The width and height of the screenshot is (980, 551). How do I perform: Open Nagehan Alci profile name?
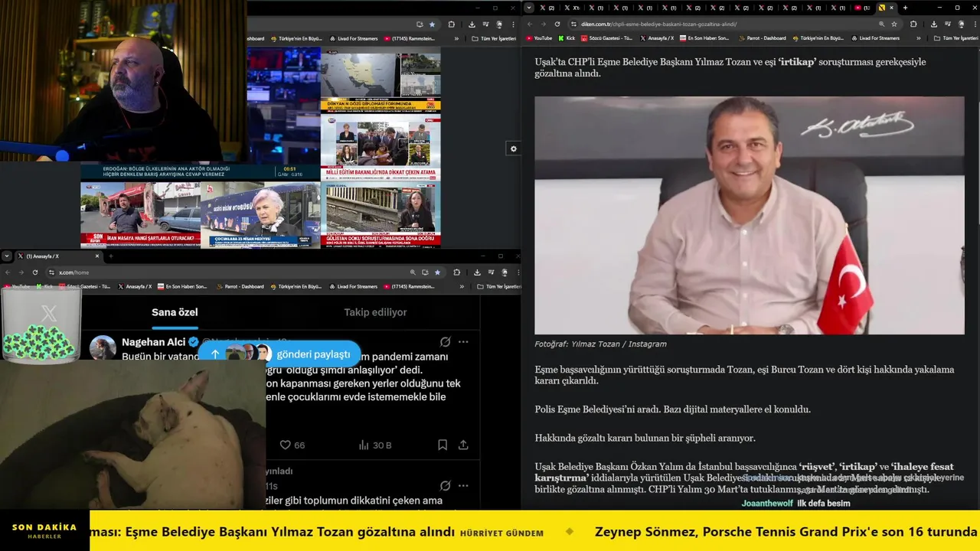[x=154, y=342]
